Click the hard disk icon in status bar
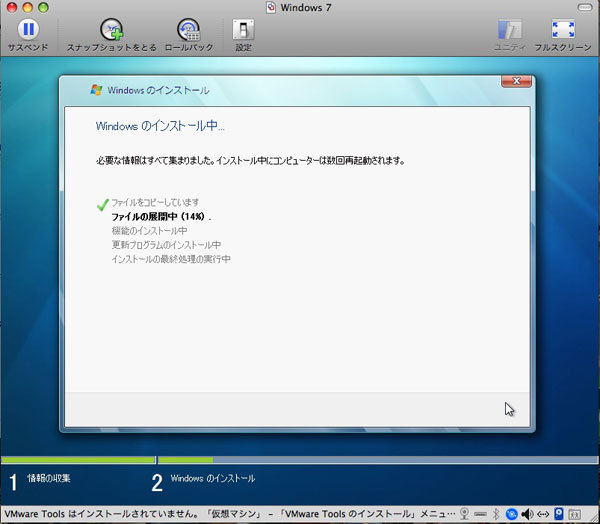This screenshot has height=524, width=600. click(x=480, y=514)
